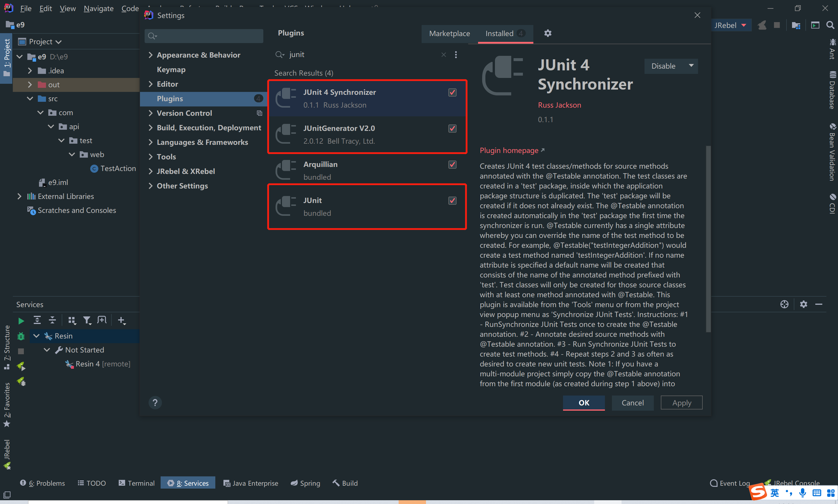Stop the Resin service
This screenshot has width=838, height=504.
pos(21,351)
